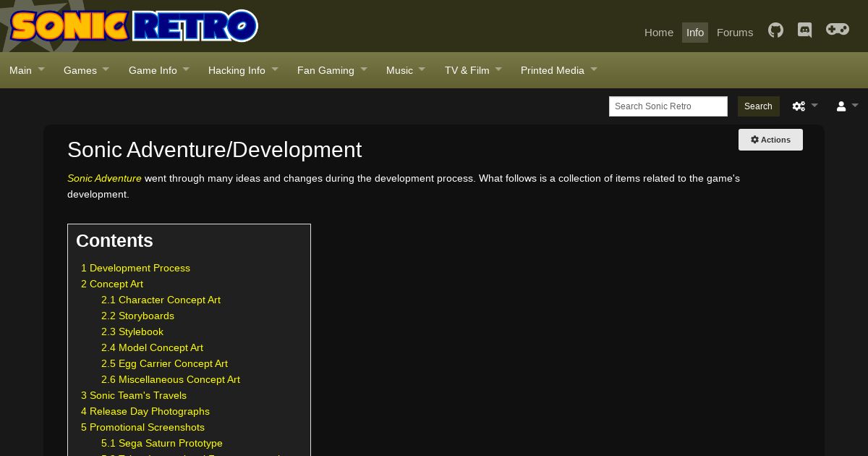Click the Search button

(x=758, y=106)
